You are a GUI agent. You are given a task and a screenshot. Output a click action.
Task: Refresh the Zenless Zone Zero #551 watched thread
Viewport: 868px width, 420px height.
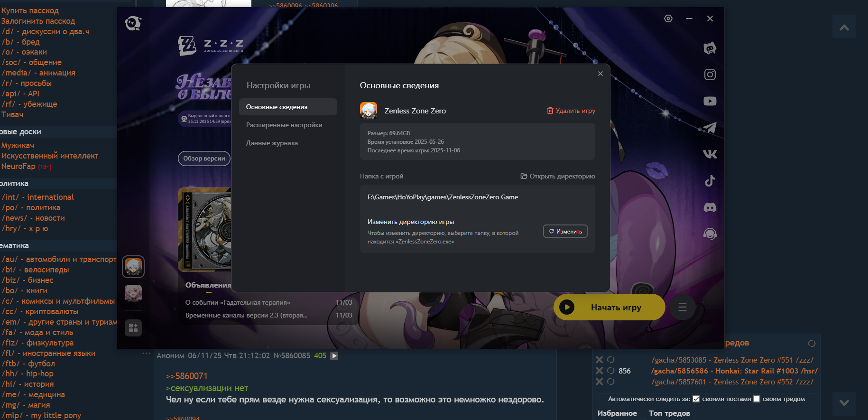(611, 360)
